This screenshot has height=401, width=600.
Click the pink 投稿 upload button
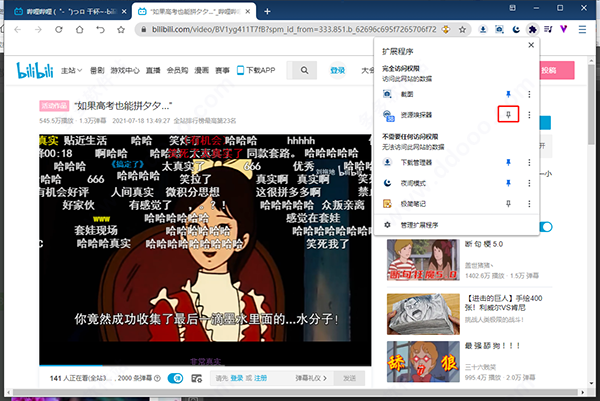[x=557, y=70]
